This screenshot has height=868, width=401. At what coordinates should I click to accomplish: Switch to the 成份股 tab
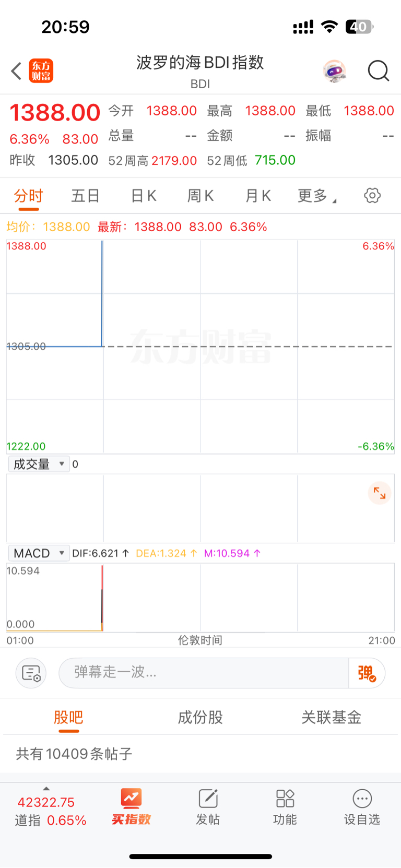point(200,717)
